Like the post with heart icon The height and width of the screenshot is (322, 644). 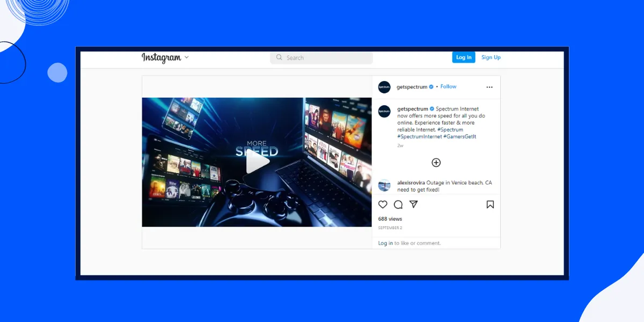point(383,204)
